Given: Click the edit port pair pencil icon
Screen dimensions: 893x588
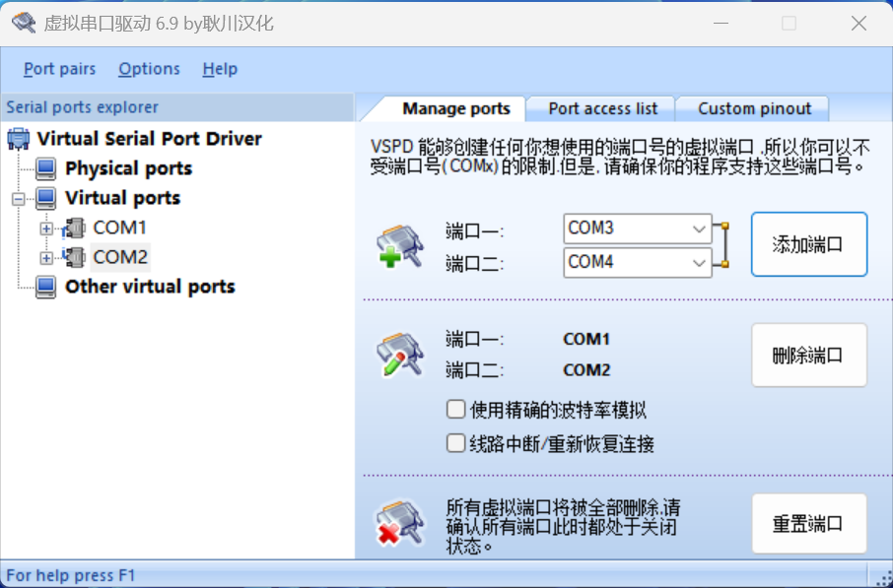Looking at the screenshot, I should coord(400,356).
